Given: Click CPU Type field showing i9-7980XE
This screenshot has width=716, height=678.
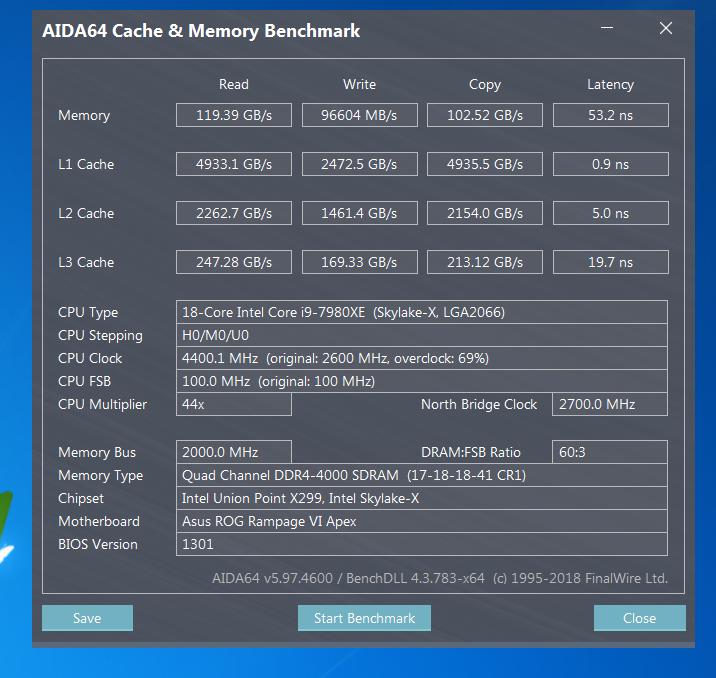Looking at the screenshot, I should tap(422, 312).
